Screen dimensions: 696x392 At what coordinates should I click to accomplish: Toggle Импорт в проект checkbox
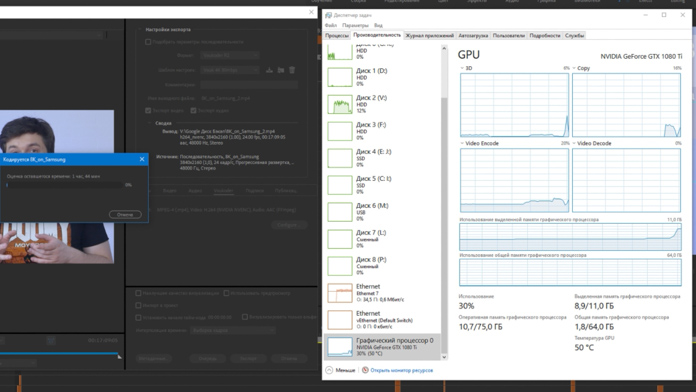[138, 305]
